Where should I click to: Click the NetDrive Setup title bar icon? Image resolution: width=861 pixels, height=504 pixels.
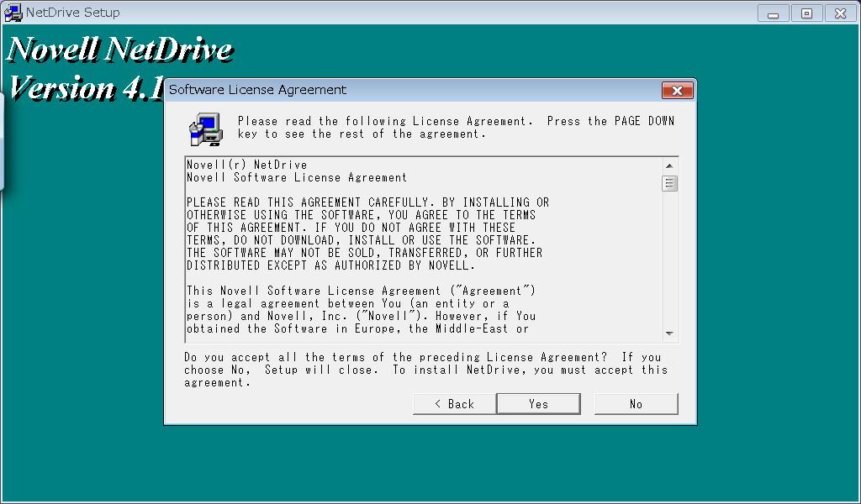pos(13,13)
